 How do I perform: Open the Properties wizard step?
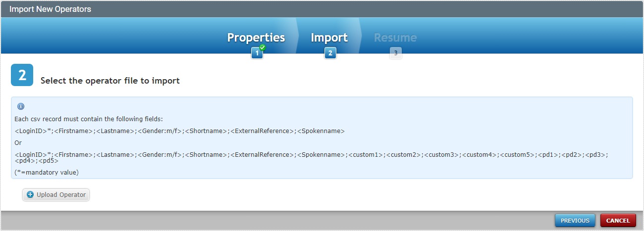click(256, 38)
